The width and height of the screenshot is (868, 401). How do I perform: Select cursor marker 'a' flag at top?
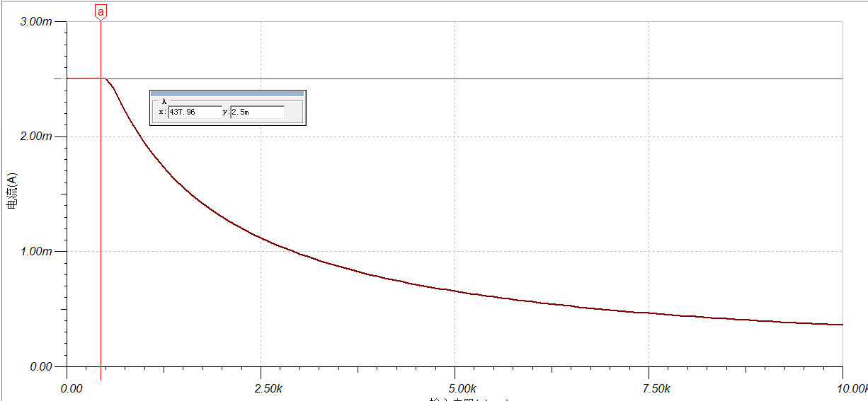101,12
